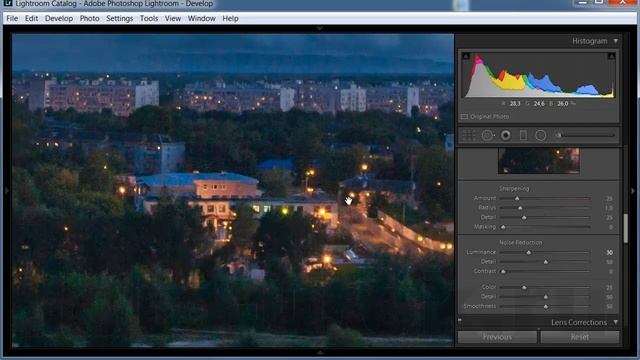Viewport: 640px width, 360px height.
Task: Open the File menu
Action: 12,18
